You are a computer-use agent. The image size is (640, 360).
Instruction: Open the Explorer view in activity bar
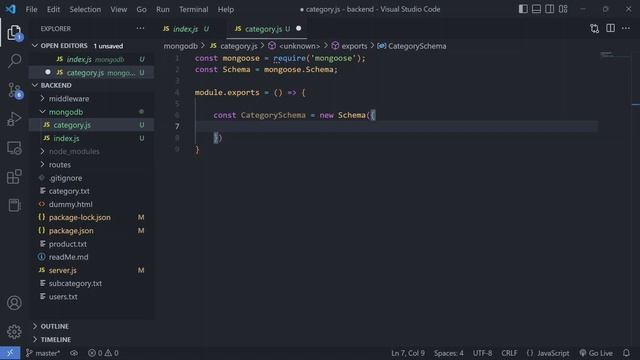coord(14,33)
